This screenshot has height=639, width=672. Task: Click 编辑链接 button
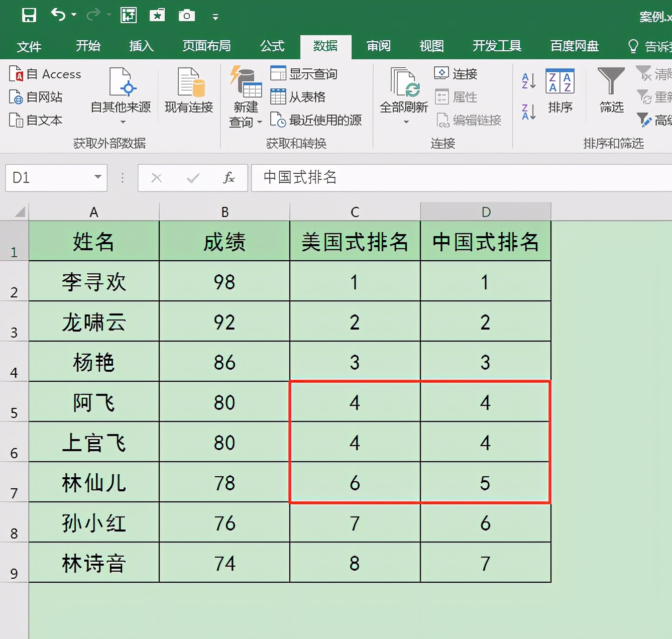(x=469, y=120)
